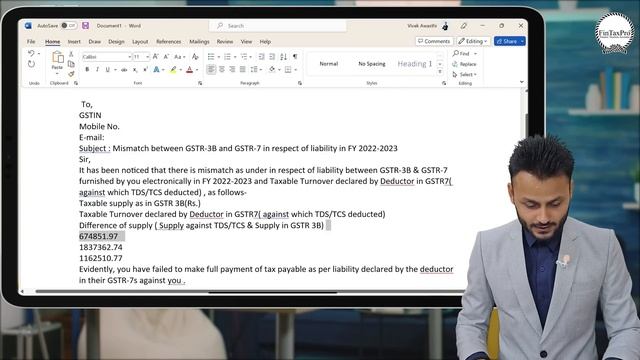Open the Review tab
Viewport: 640px width, 360px height.
pos(225,42)
